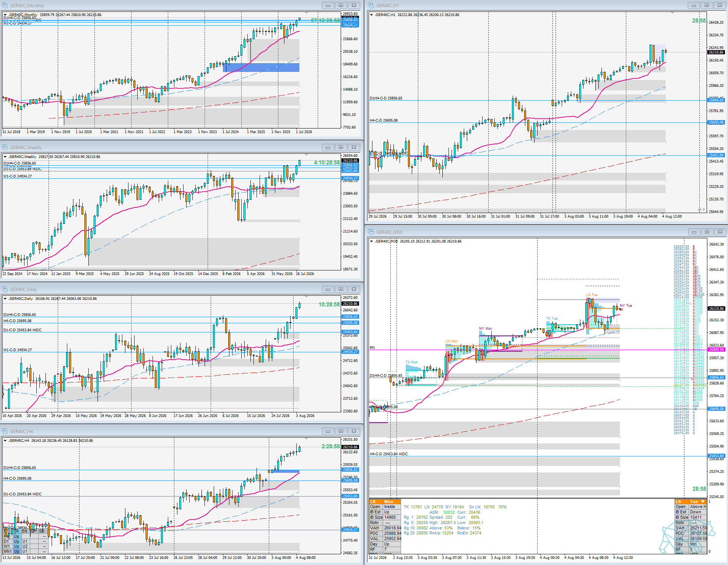Image resolution: width=728 pixels, height=565 pixels.
Task: Close the GER40C Daily chart window
Action: tap(354, 289)
